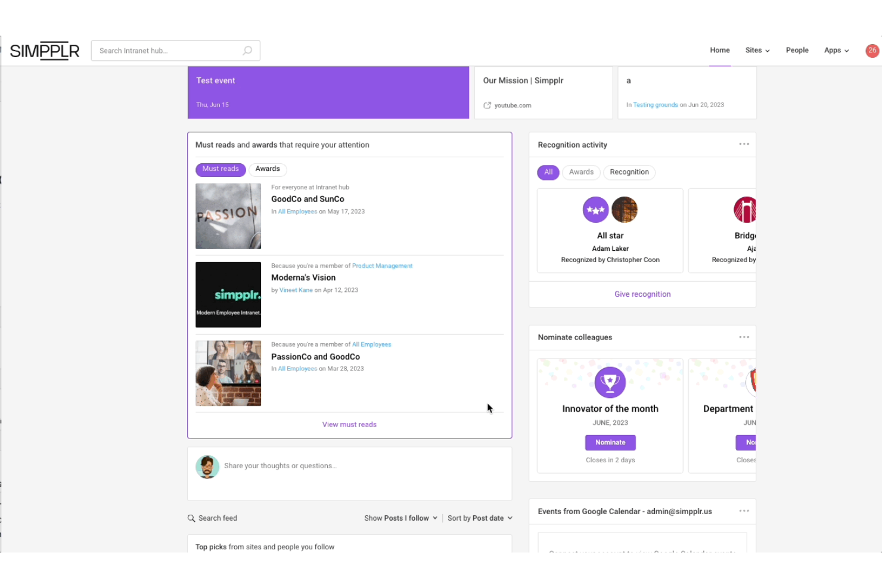Click the All star recognition badge icon
The image size is (882, 588).
[x=595, y=210]
